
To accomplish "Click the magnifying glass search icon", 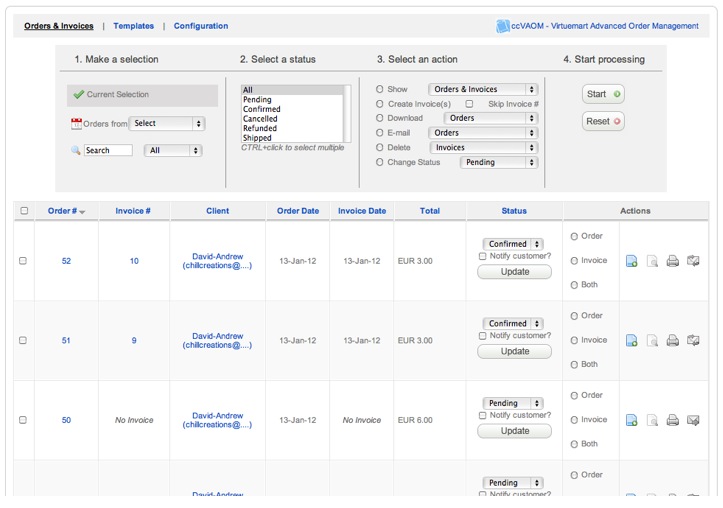I will coord(76,151).
